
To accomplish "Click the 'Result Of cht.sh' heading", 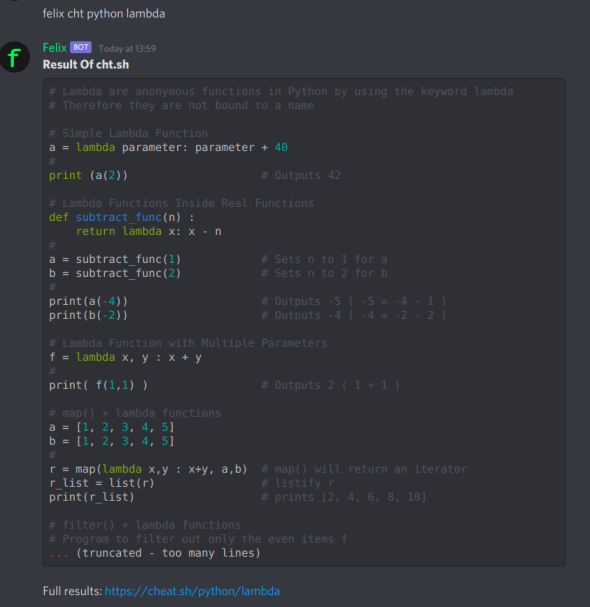I will 86,65.
